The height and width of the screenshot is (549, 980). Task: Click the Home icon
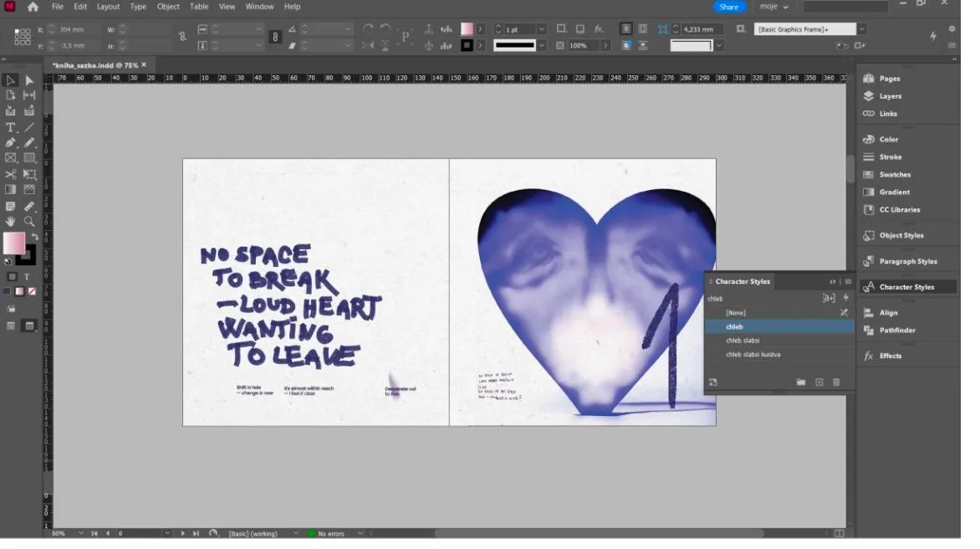pyautogui.click(x=33, y=7)
